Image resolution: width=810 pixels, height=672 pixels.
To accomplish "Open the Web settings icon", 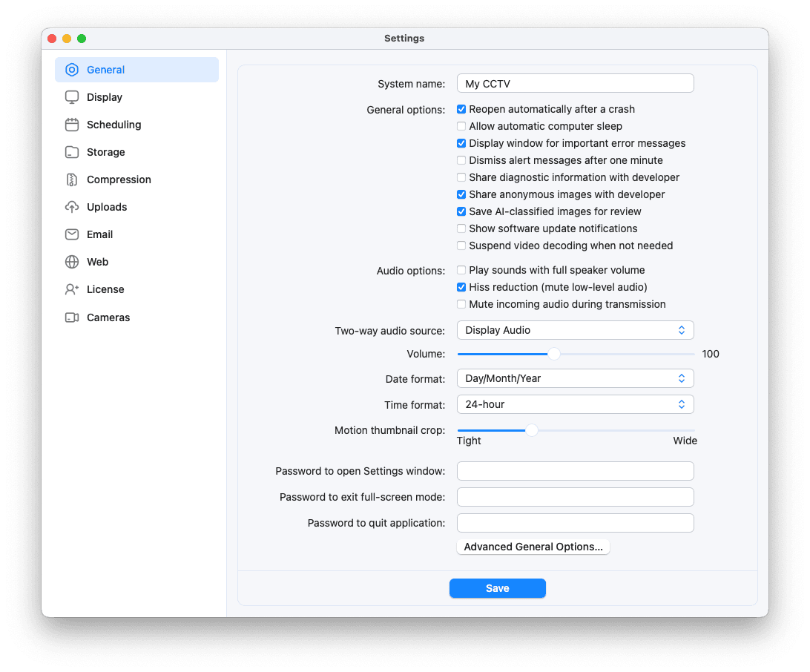I will (x=71, y=262).
